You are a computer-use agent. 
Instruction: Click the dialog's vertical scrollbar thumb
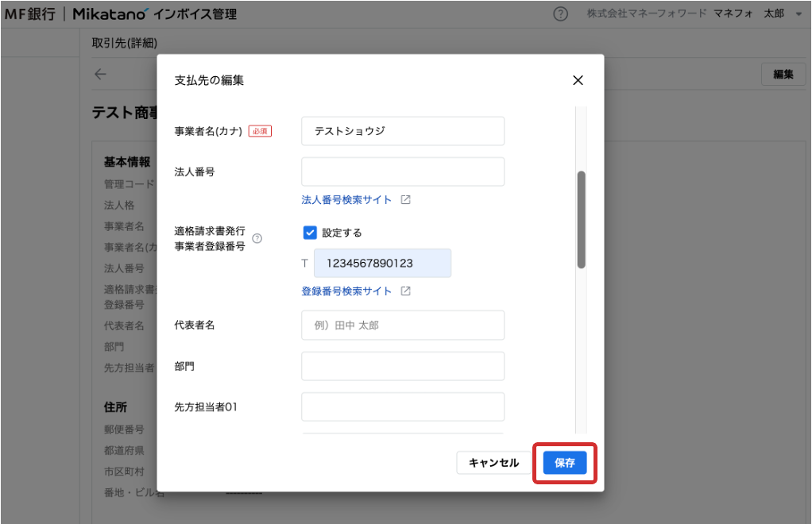point(581,220)
